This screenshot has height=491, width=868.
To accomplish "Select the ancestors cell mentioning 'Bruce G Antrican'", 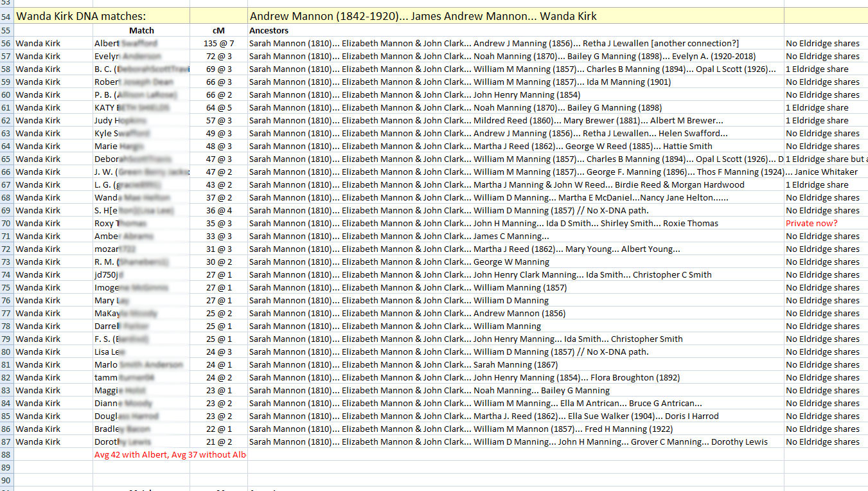I will pos(516,403).
